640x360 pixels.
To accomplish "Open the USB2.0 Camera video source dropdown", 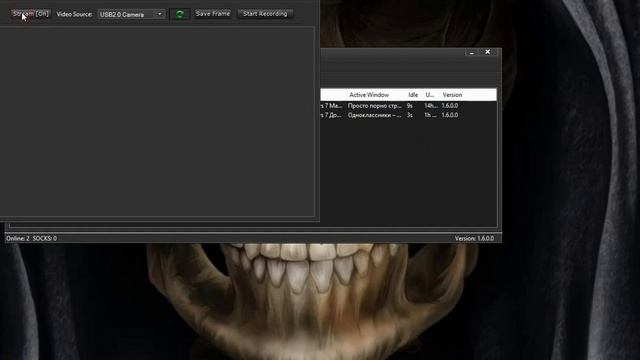I will pyautogui.click(x=131, y=14).
